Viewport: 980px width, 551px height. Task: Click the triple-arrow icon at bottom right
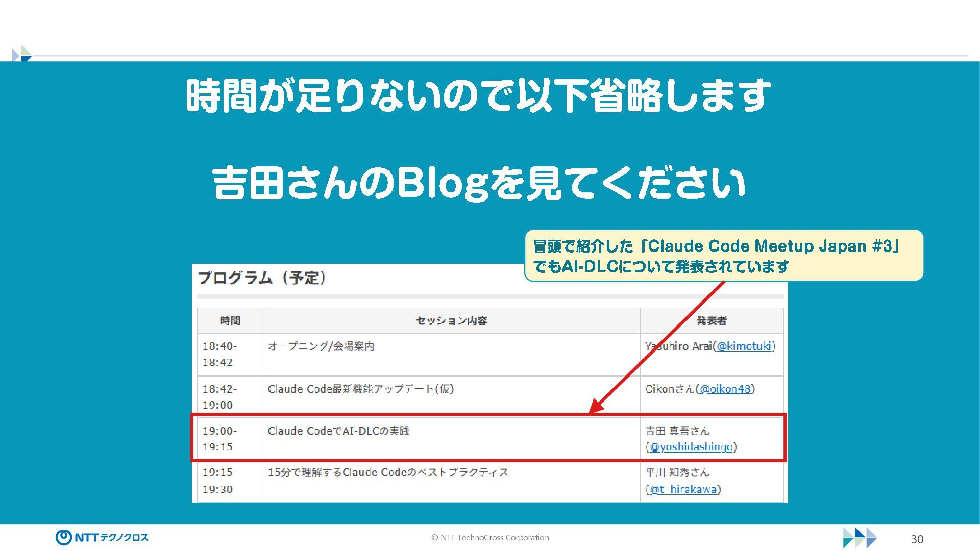pos(860,538)
